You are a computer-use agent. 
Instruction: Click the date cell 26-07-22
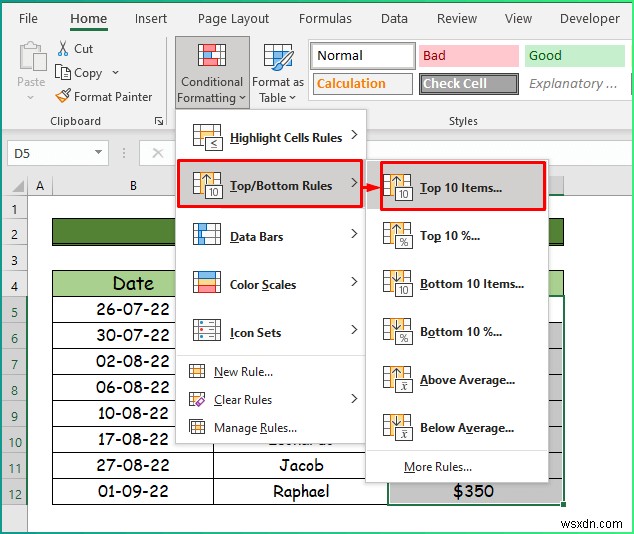pyautogui.click(x=114, y=310)
